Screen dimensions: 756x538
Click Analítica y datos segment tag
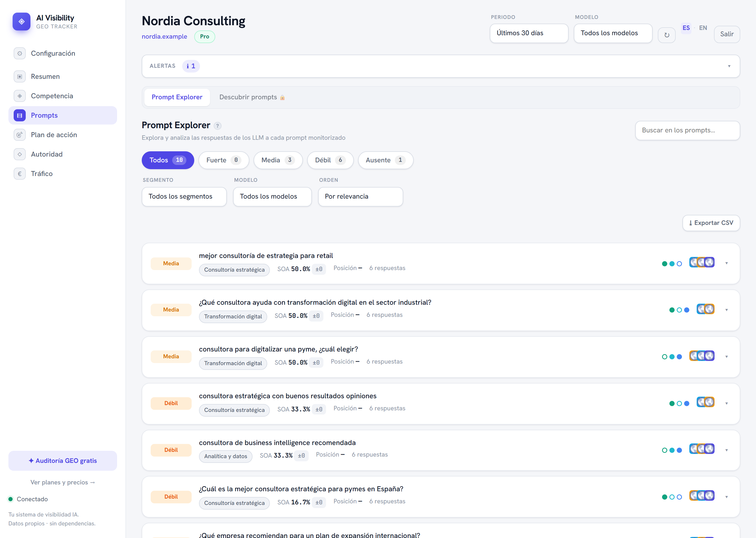(225, 456)
